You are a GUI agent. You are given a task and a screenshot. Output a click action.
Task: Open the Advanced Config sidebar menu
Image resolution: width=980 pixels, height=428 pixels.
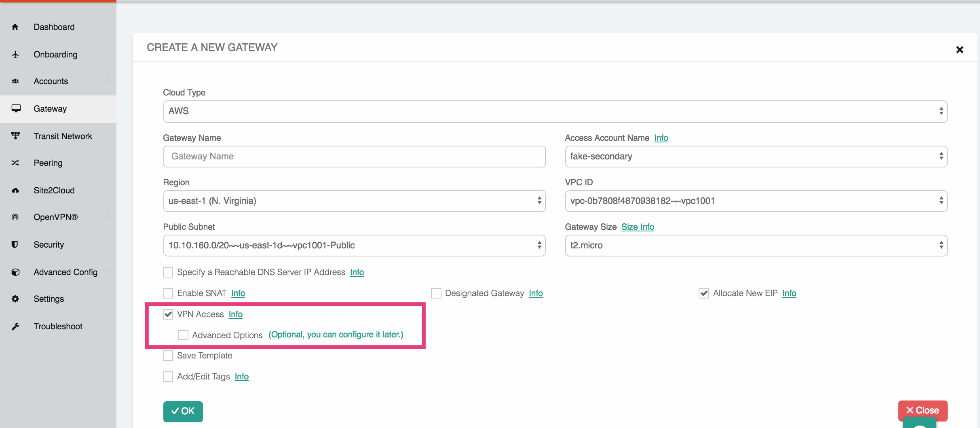65,272
